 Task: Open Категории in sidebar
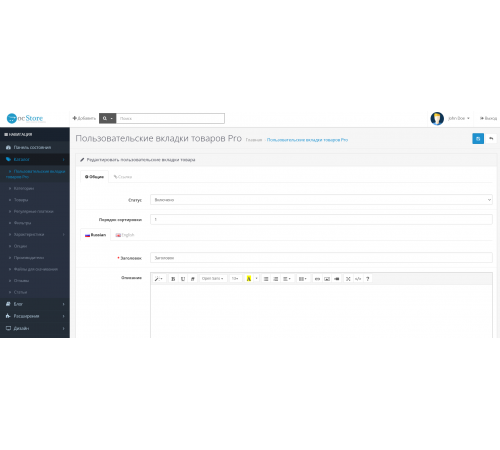pyautogui.click(x=35, y=188)
